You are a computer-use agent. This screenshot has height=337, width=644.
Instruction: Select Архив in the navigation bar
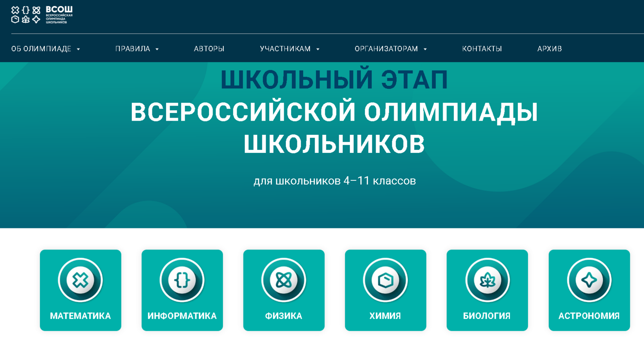550,49
